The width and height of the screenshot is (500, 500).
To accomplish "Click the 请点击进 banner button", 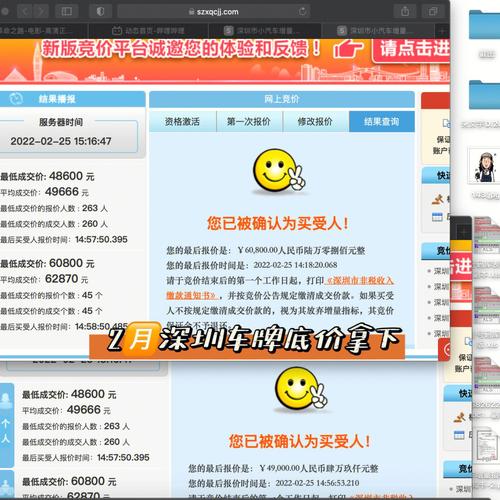I will pos(411,50).
